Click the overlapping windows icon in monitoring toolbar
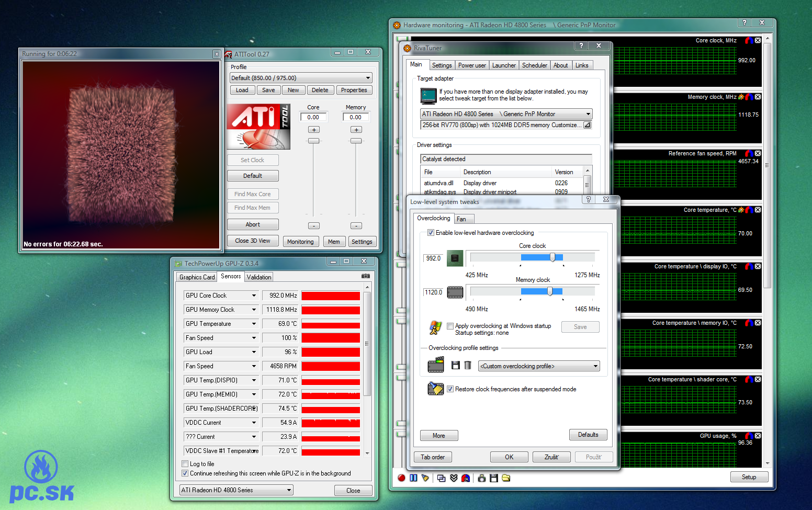Image resolution: width=812 pixels, height=510 pixels. tap(441, 478)
